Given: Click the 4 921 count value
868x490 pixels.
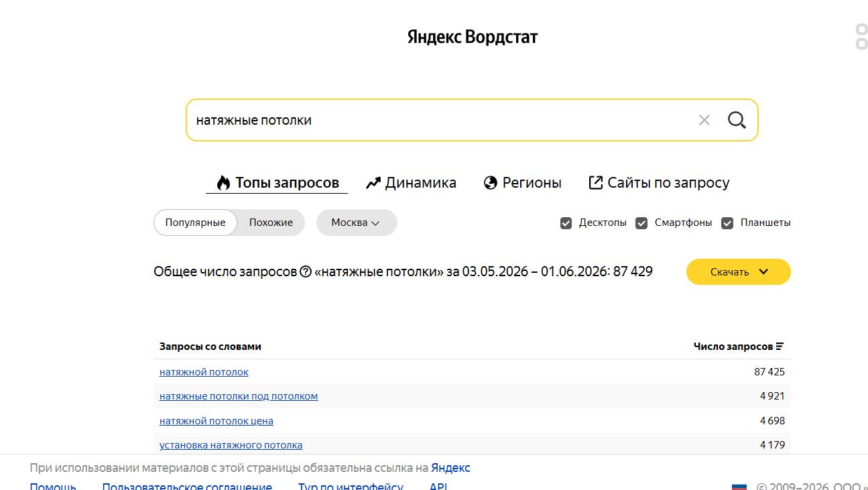Looking at the screenshot, I should point(772,396).
